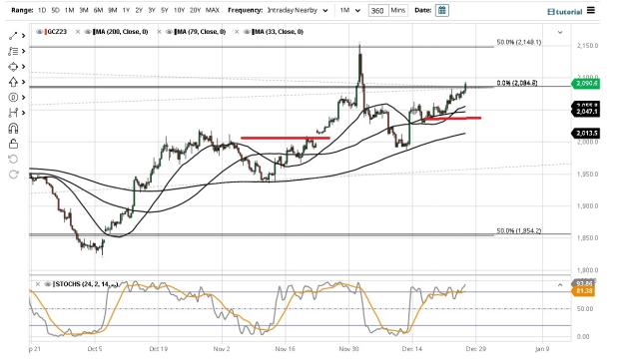Toggle visibility of MA (200, Close, 0)

point(88,32)
